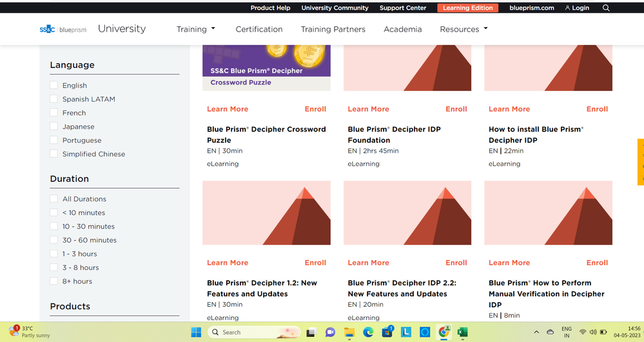Open the Certification nav item
The height and width of the screenshot is (342, 644).
coord(259,29)
